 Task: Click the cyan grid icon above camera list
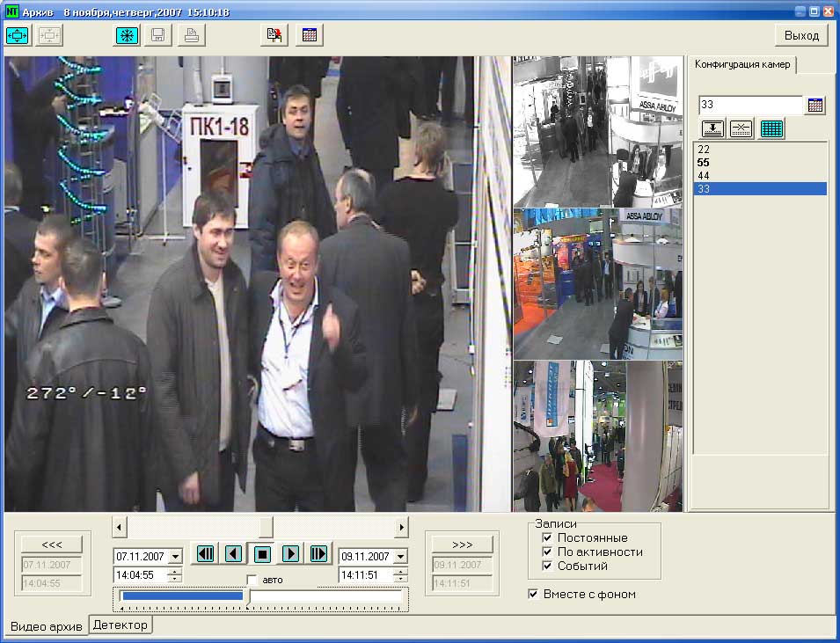point(771,128)
